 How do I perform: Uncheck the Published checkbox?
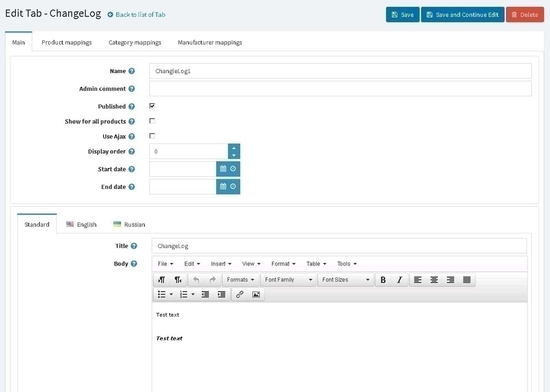(152, 106)
